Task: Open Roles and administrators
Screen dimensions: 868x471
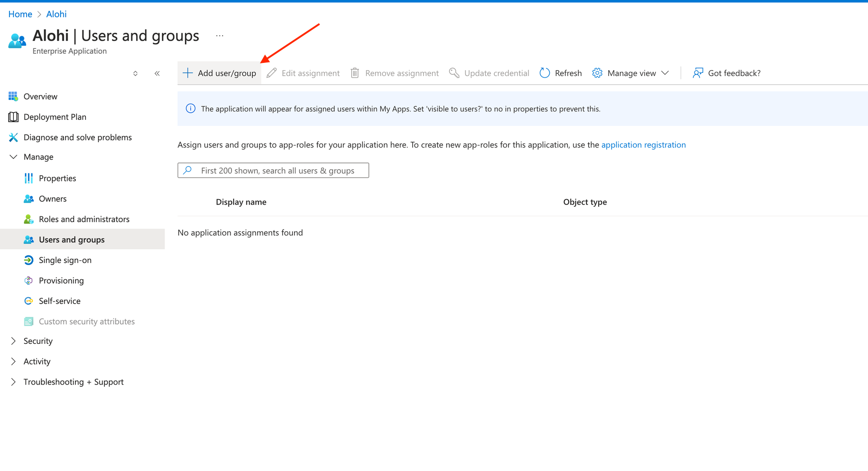Action: pos(84,219)
